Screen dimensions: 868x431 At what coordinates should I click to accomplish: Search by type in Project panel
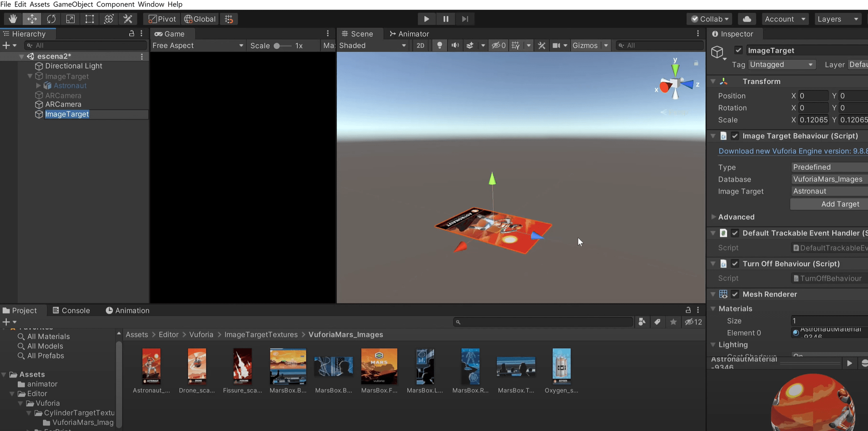(642, 322)
